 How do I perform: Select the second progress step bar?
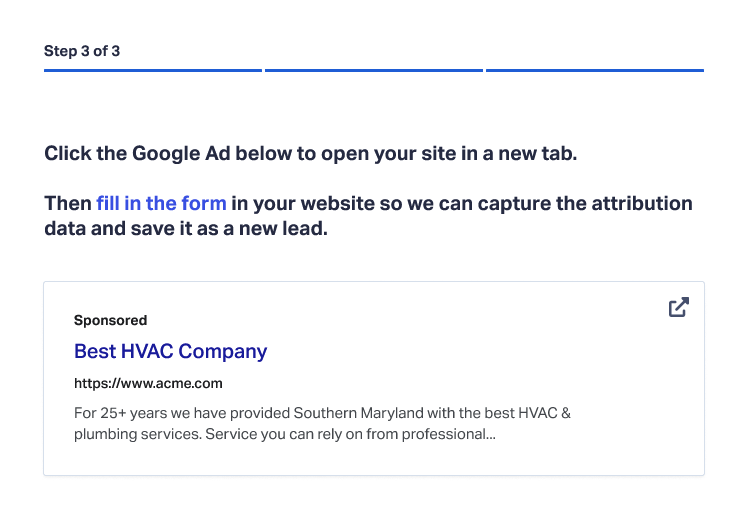click(x=374, y=71)
